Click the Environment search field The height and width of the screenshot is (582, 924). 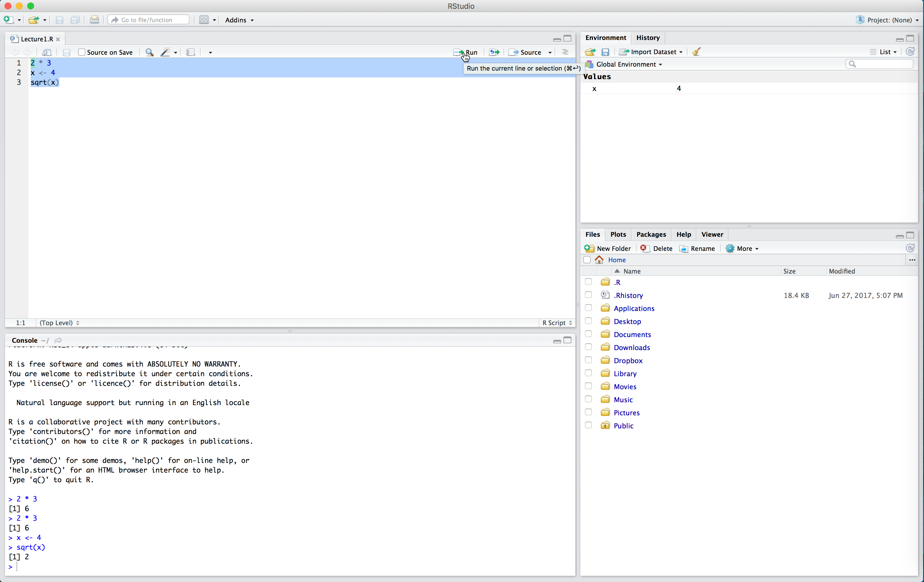pyautogui.click(x=879, y=64)
